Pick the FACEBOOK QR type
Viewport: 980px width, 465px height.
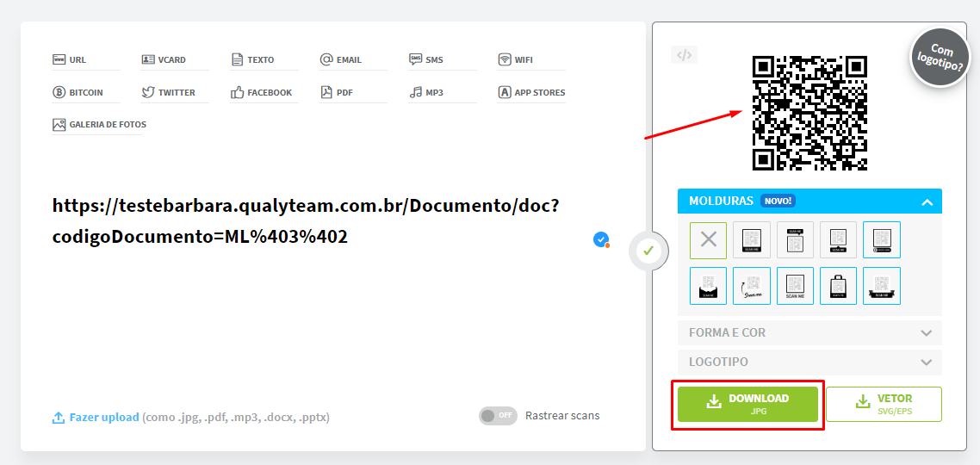[x=261, y=92]
